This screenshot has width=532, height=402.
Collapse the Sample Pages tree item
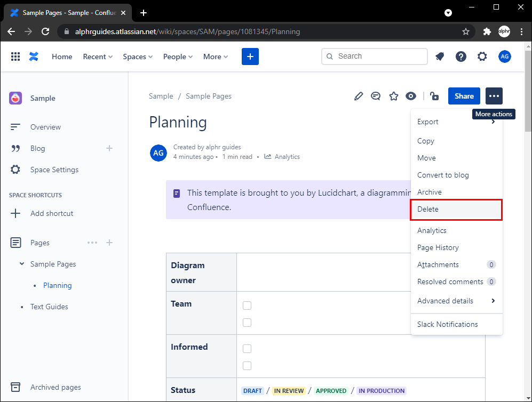click(22, 264)
